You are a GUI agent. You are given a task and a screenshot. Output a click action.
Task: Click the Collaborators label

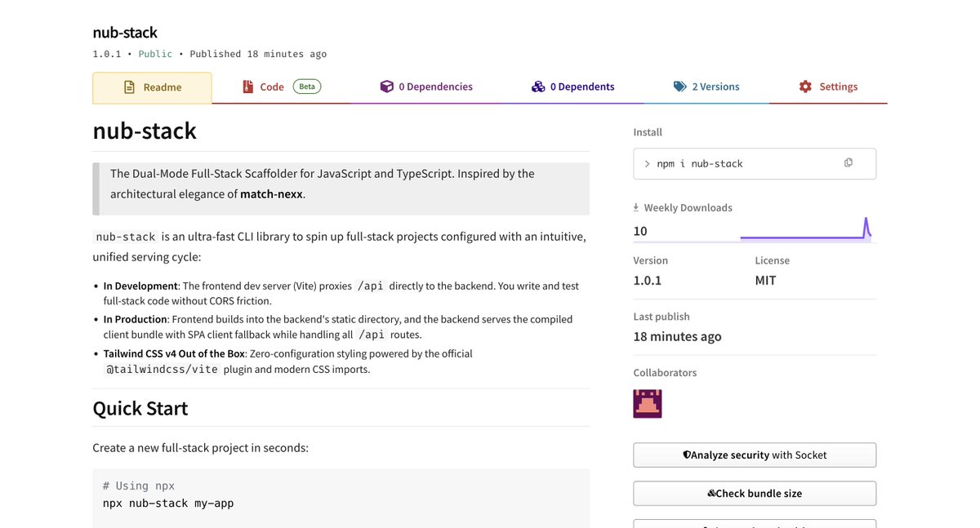tap(665, 373)
